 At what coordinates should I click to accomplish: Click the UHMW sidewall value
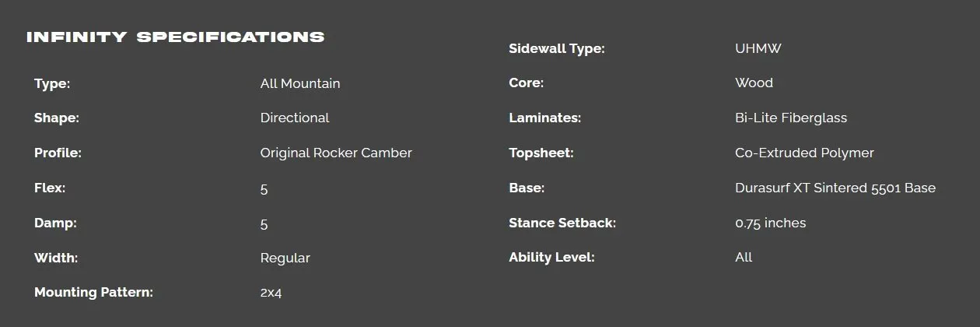[758, 49]
